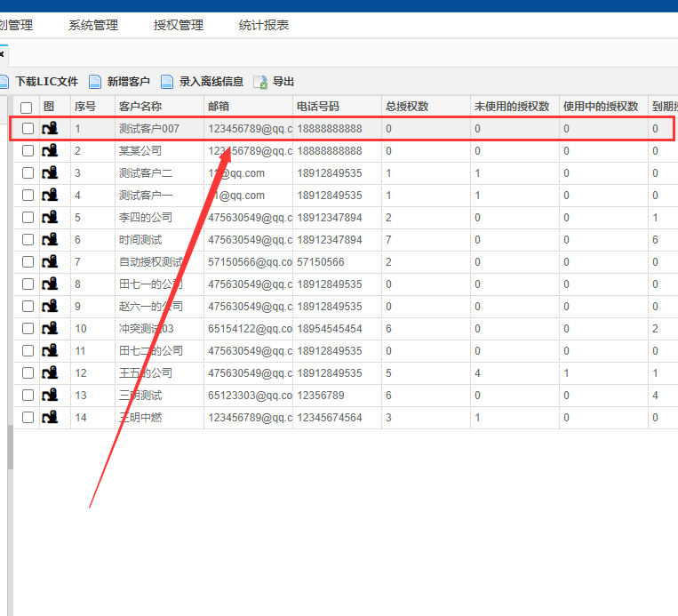Open the 系统管理 menu
678x616 pixels.
93,25
